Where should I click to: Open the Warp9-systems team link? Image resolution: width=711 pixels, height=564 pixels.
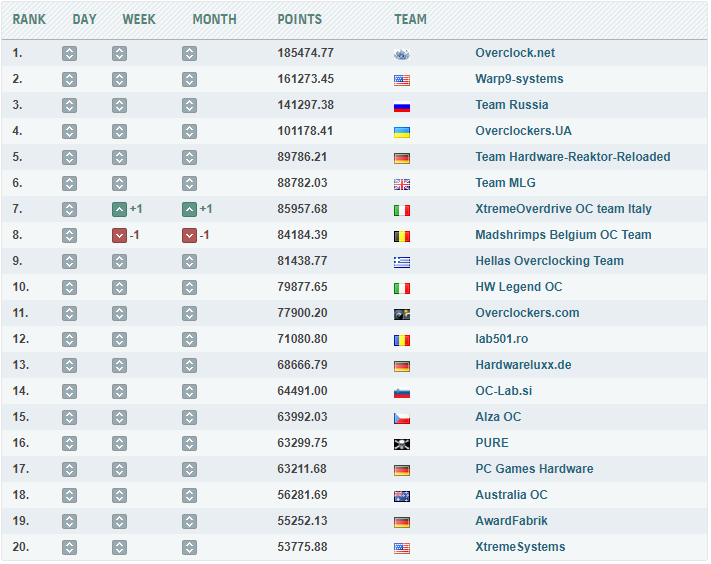coord(519,79)
